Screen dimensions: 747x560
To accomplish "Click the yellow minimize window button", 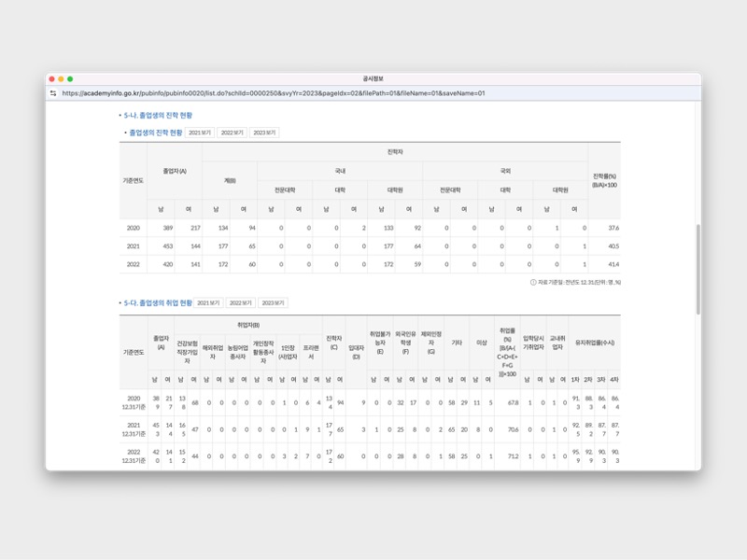I will tap(61, 79).
